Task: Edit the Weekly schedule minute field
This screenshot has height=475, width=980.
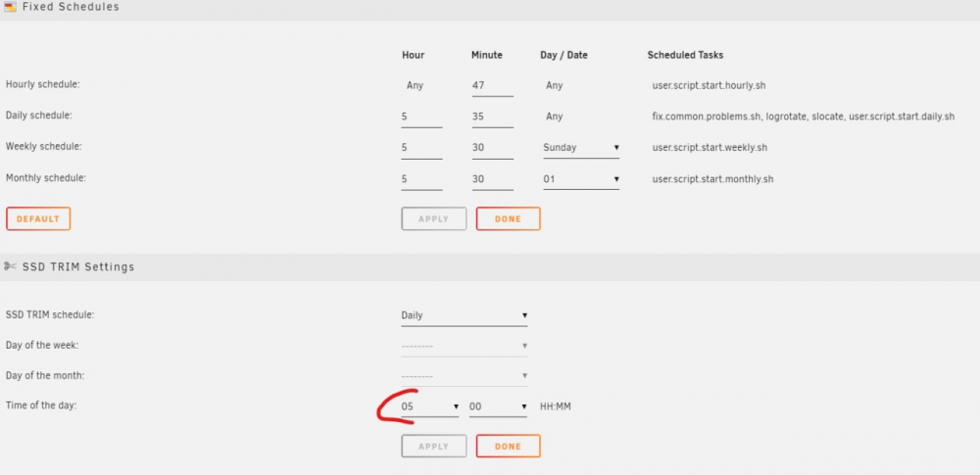Action: (x=493, y=148)
